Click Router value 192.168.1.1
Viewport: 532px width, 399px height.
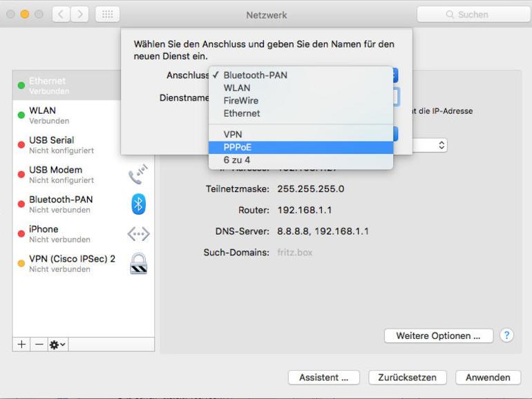point(304,210)
